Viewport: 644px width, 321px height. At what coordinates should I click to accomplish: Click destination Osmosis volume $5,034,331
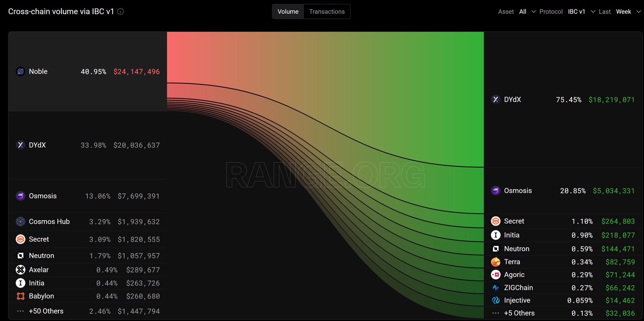(614, 191)
